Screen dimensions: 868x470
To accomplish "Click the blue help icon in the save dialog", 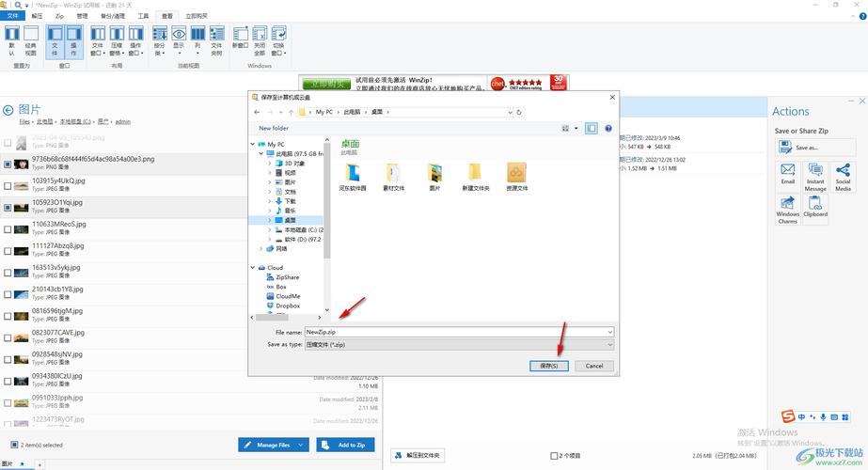I will coord(608,129).
